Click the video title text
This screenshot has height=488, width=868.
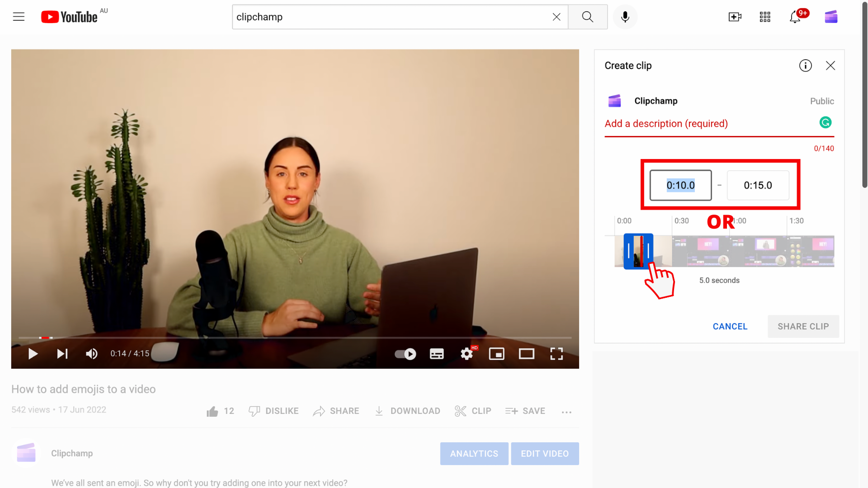(x=83, y=389)
